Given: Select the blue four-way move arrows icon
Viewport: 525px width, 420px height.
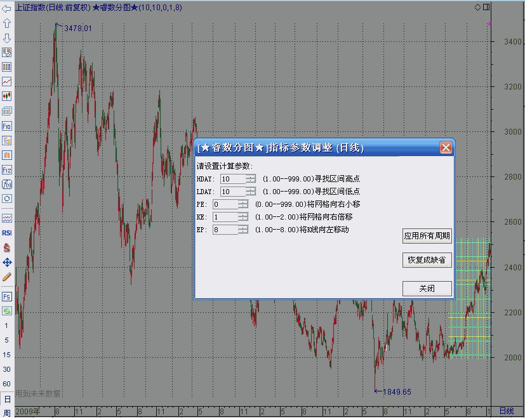Looking at the screenshot, I should point(7,263).
